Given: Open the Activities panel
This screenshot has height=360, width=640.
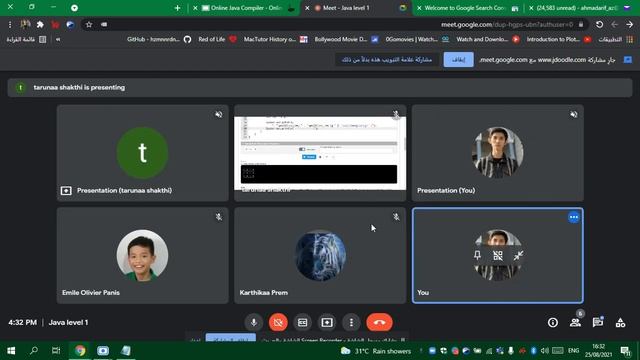Looking at the screenshot, I should click(620, 322).
